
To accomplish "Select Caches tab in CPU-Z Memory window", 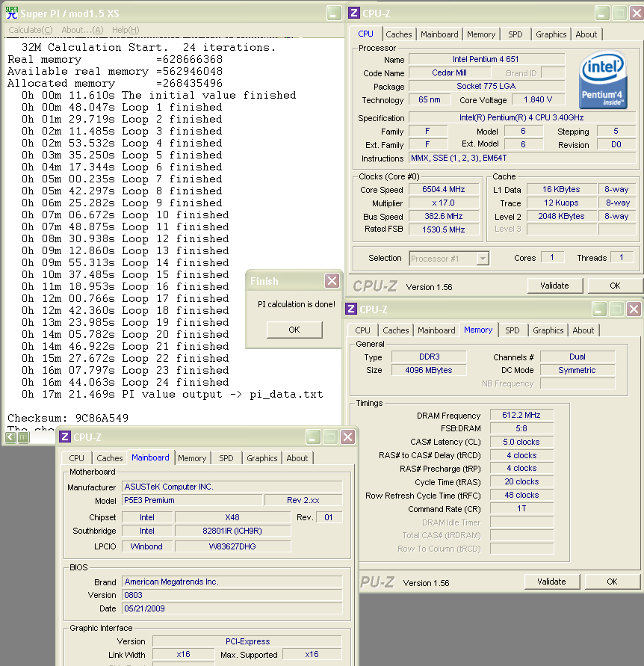I will tap(396, 330).
